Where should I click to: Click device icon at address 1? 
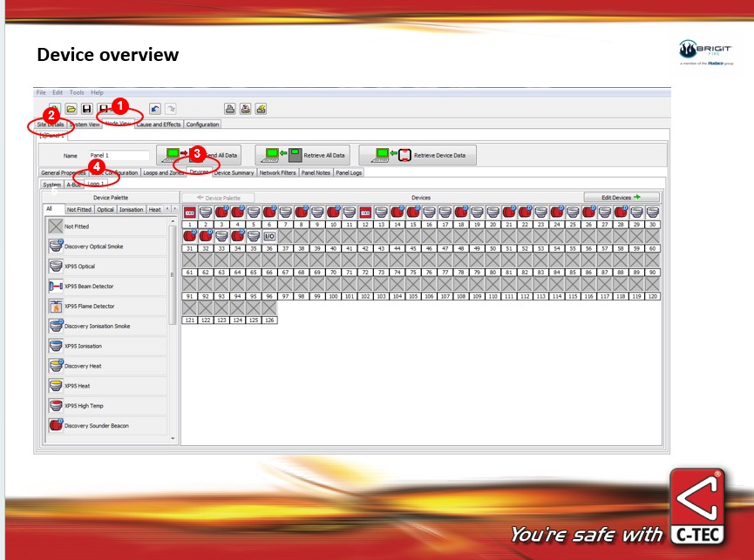[189, 213]
